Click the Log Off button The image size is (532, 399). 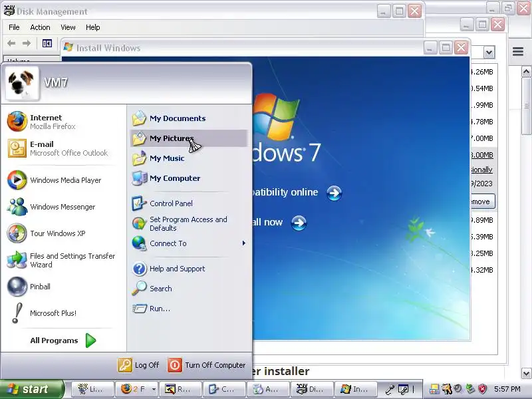(x=138, y=365)
